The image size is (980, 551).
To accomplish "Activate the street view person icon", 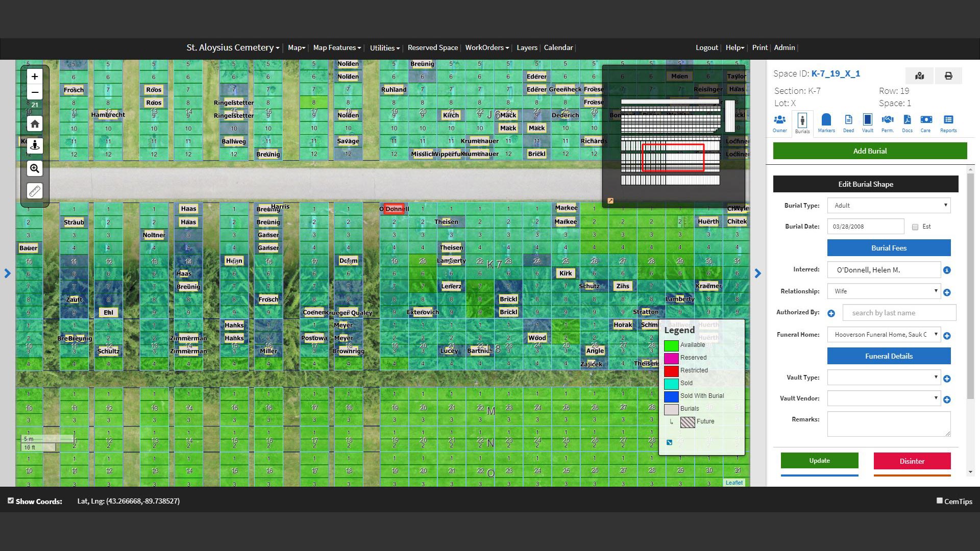I will (x=35, y=145).
